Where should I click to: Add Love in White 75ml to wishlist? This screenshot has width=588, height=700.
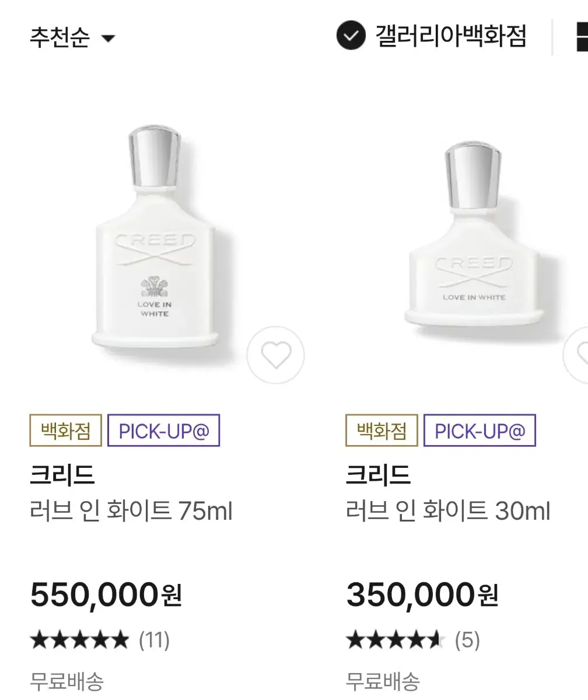[276, 355]
